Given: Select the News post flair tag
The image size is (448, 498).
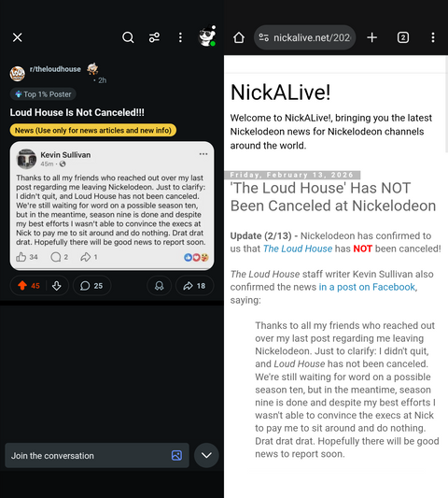Looking at the screenshot, I should [x=93, y=130].
